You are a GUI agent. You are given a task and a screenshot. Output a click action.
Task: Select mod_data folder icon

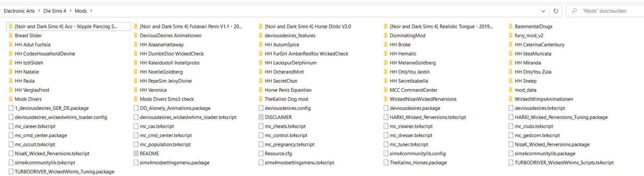(511, 90)
